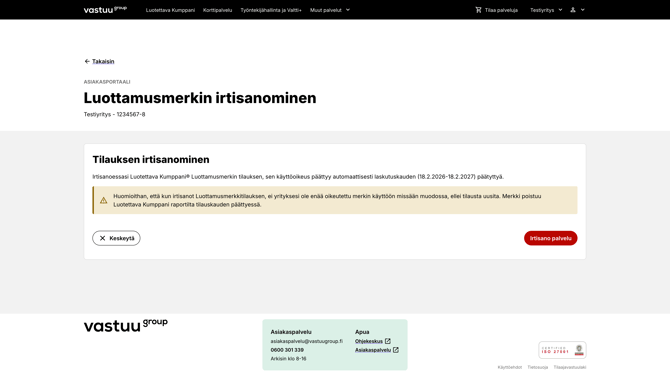Screen dimensions: 670x376
Task: Open Tietosuoja footer link
Action: pos(538,367)
